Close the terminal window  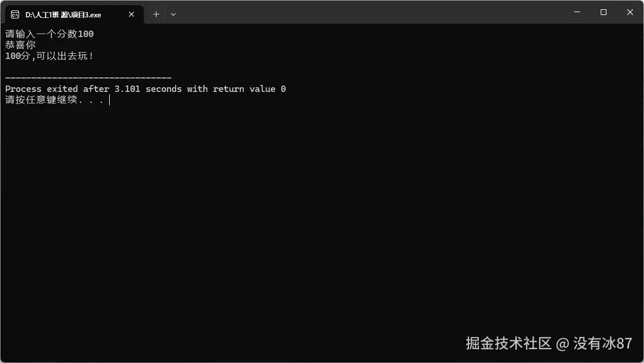click(x=630, y=12)
